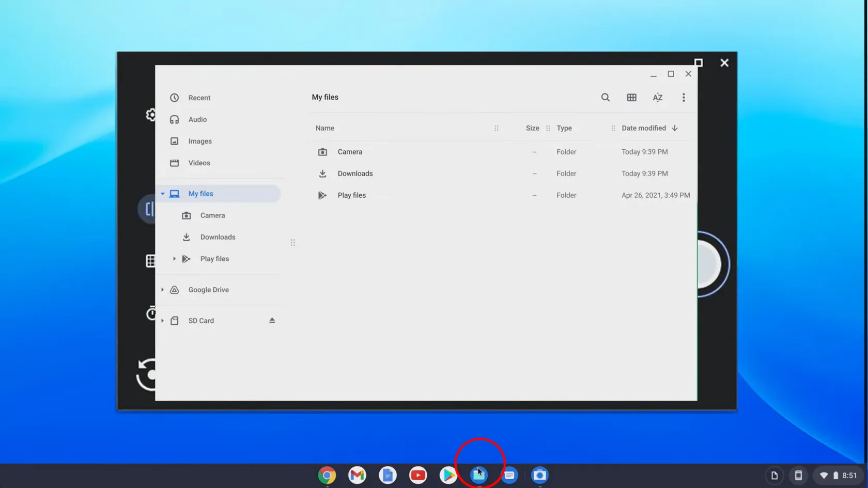Sort by Date modified column header
Screen dimensions: 868x488
(x=643, y=128)
